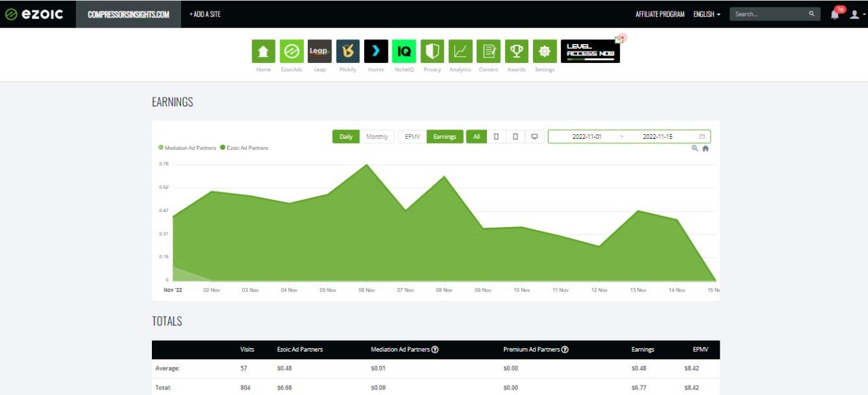Open the Affiliate Program link
Screen dimensions: 868x395
pos(660,14)
